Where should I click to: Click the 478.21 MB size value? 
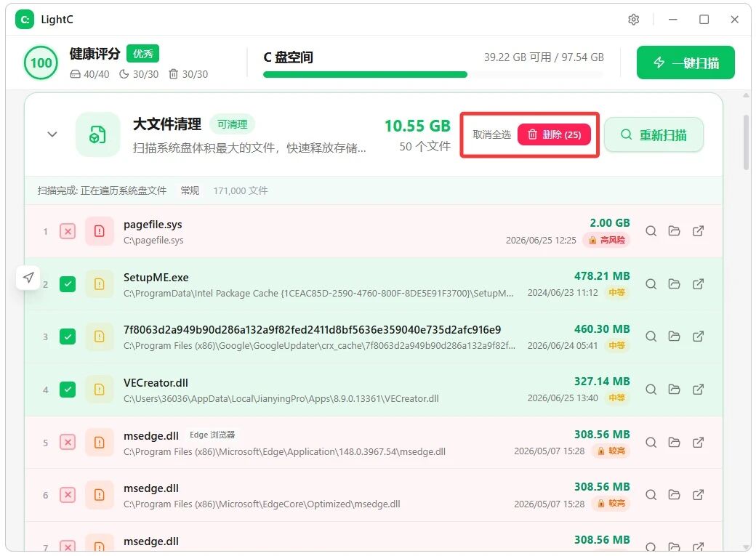(x=602, y=276)
